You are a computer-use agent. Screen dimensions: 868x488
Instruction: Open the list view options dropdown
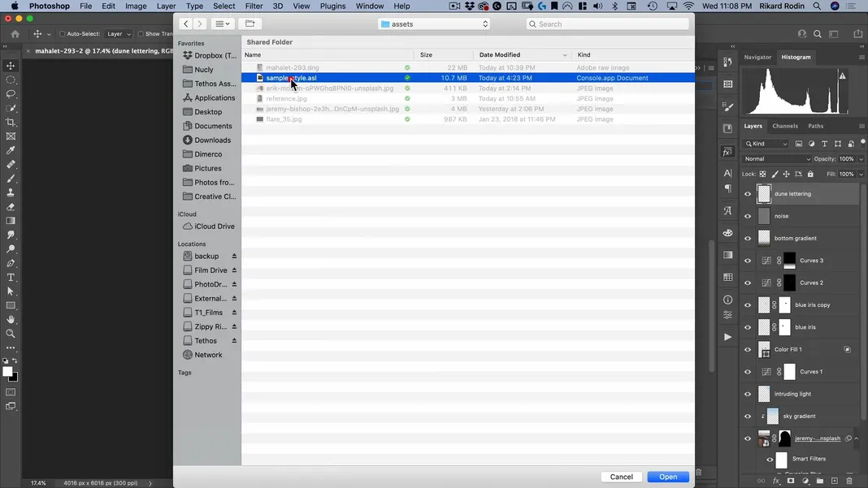coord(223,24)
